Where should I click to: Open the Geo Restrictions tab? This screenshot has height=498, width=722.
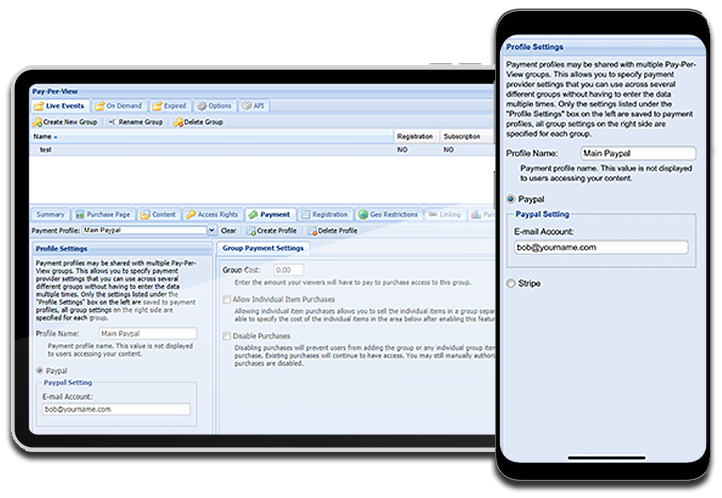[x=388, y=214]
